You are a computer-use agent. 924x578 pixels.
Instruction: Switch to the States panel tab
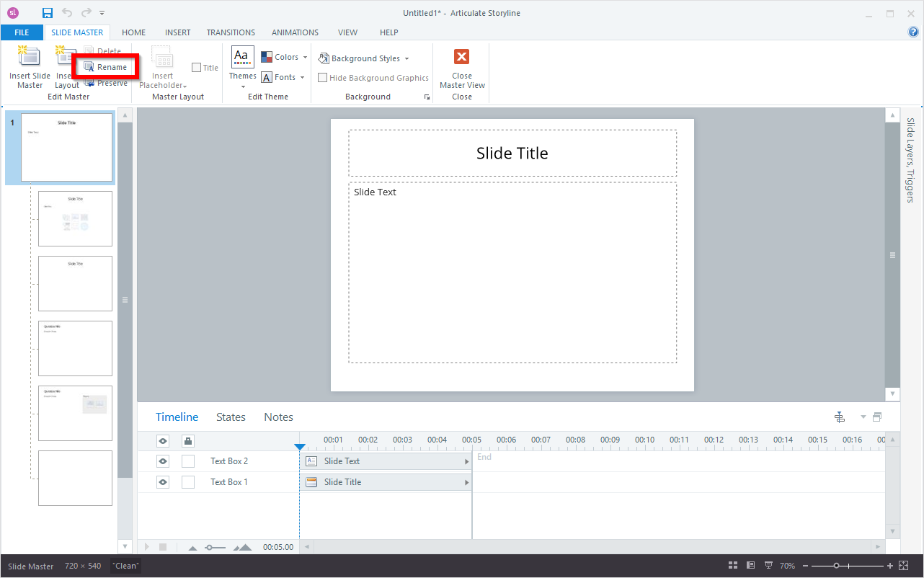click(231, 417)
